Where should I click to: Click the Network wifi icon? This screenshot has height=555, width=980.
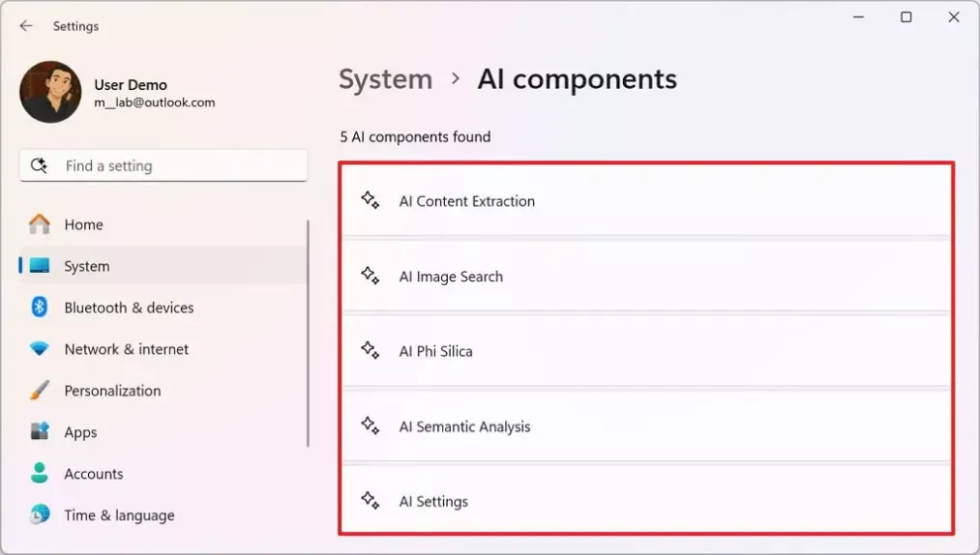(40, 348)
